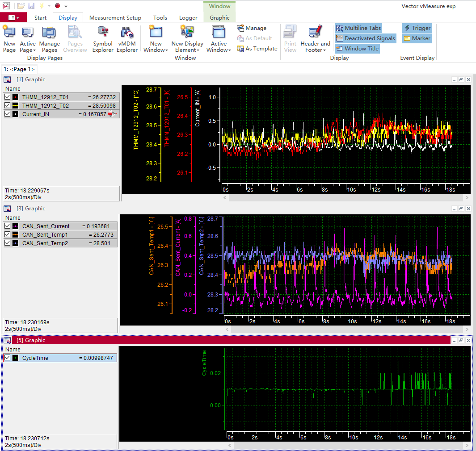
Task: Uncheck the THMM_12912_T01 signal checkbox
Action: coord(7,97)
